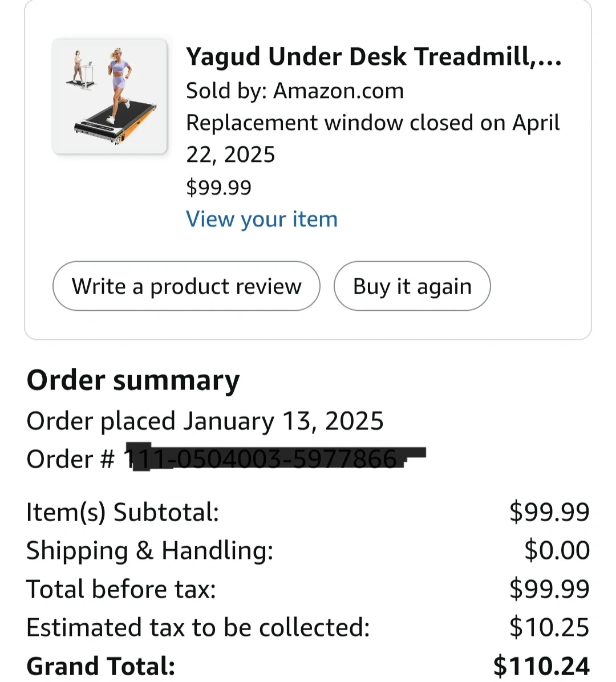The height and width of the screenshot is (682, 616).
Task: Click the Order summary heading
Action: (x=133, y=381)
